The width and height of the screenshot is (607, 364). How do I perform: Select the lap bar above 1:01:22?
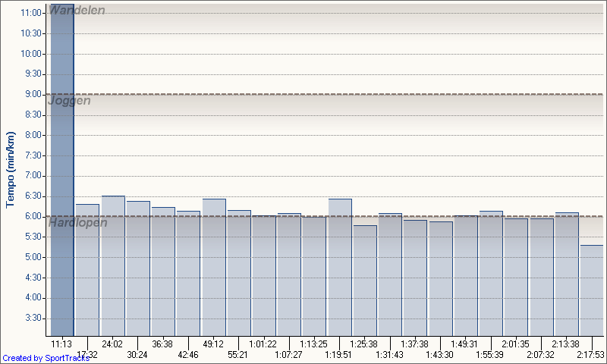264,276
